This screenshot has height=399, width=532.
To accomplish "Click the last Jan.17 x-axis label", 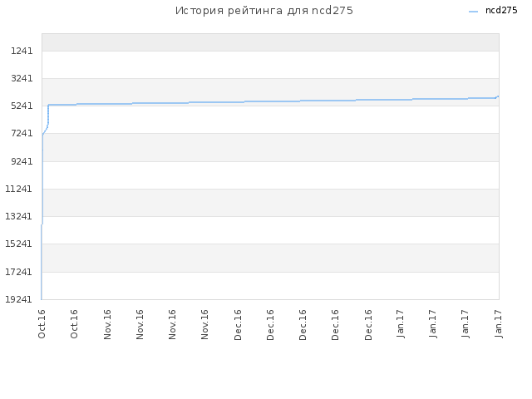I will pos(499,323).
